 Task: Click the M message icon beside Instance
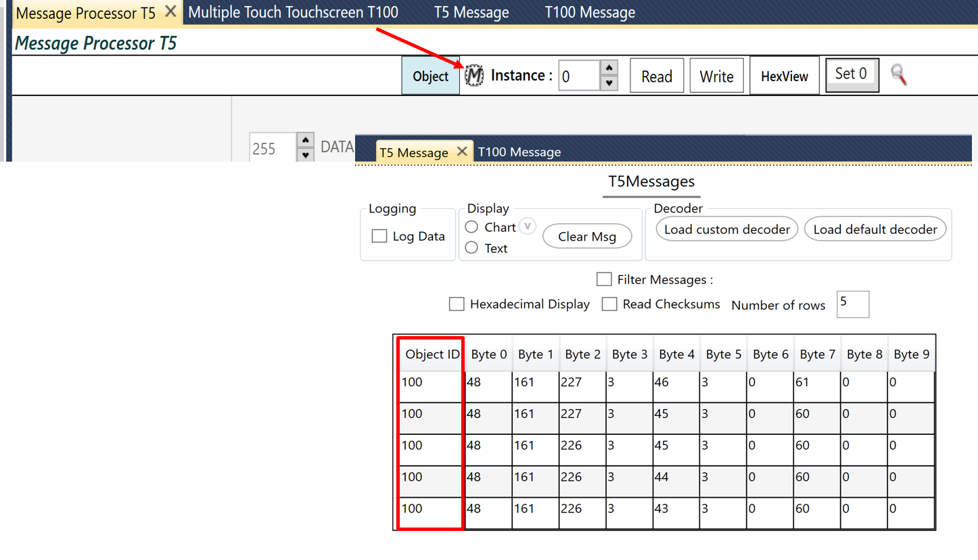click(475, 76)
